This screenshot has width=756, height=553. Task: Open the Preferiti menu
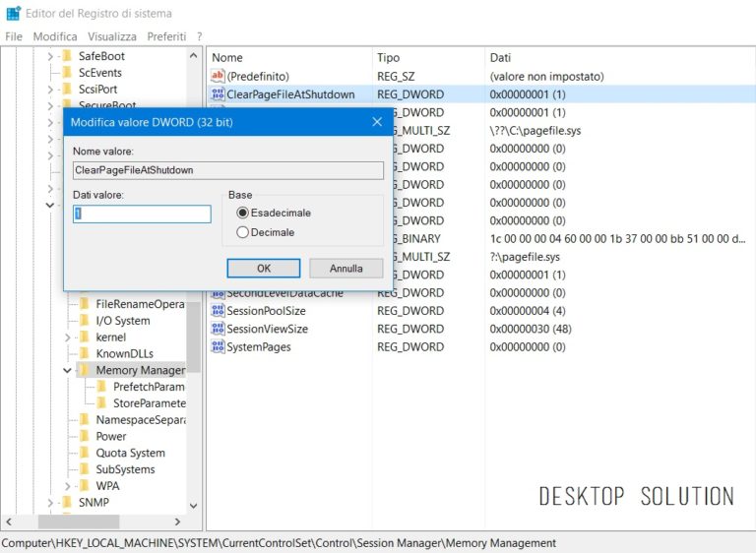click(x=166, y=36)
